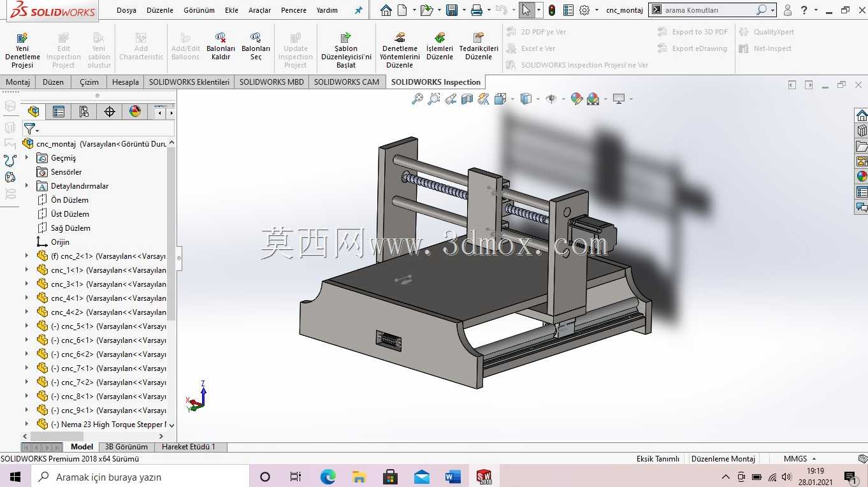Open PropertyManager tab icon

(59, 112)
